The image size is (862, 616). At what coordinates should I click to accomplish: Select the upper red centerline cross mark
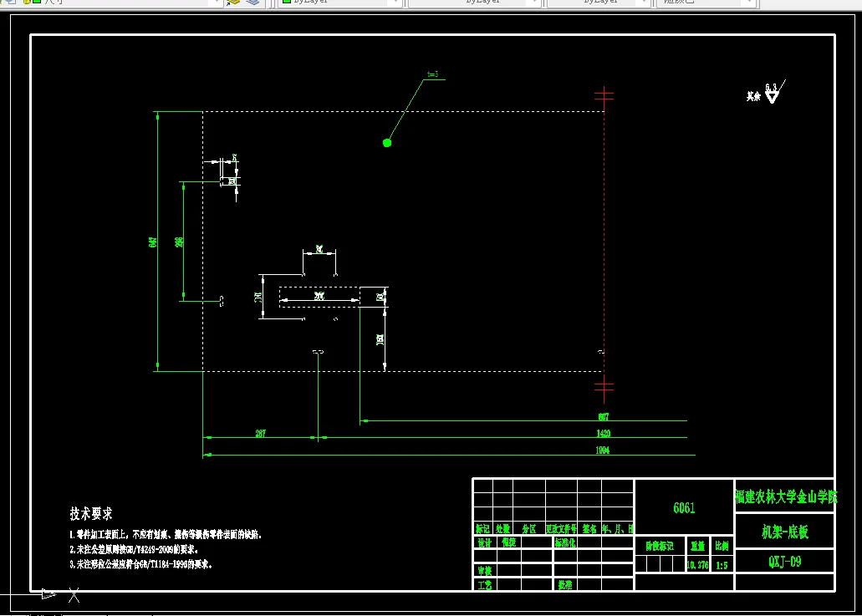point(604,95)
